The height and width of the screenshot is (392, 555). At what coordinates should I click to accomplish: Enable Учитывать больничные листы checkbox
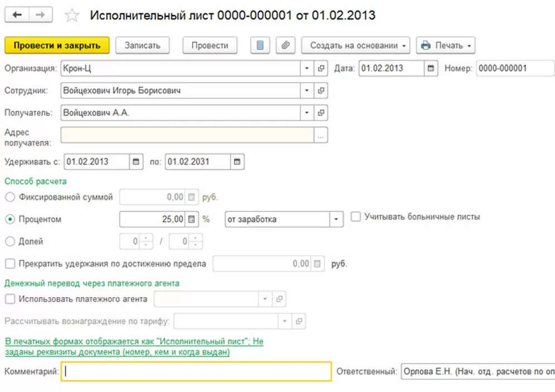point(356,216)
